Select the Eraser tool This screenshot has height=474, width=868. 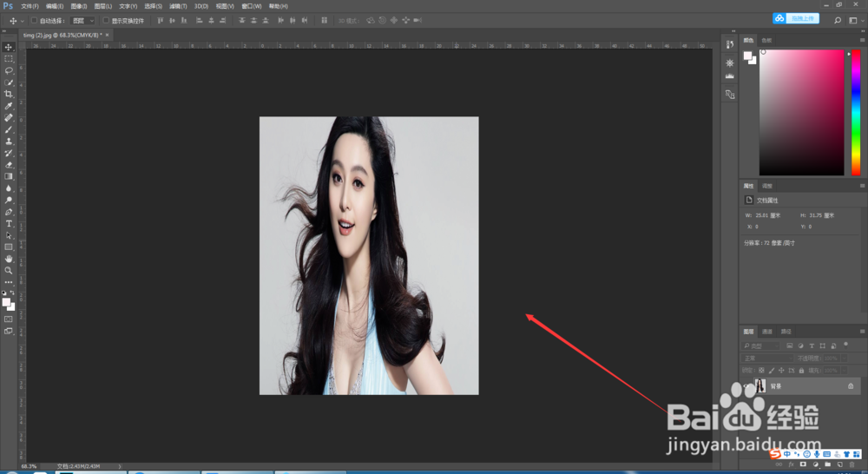(9, 164)
